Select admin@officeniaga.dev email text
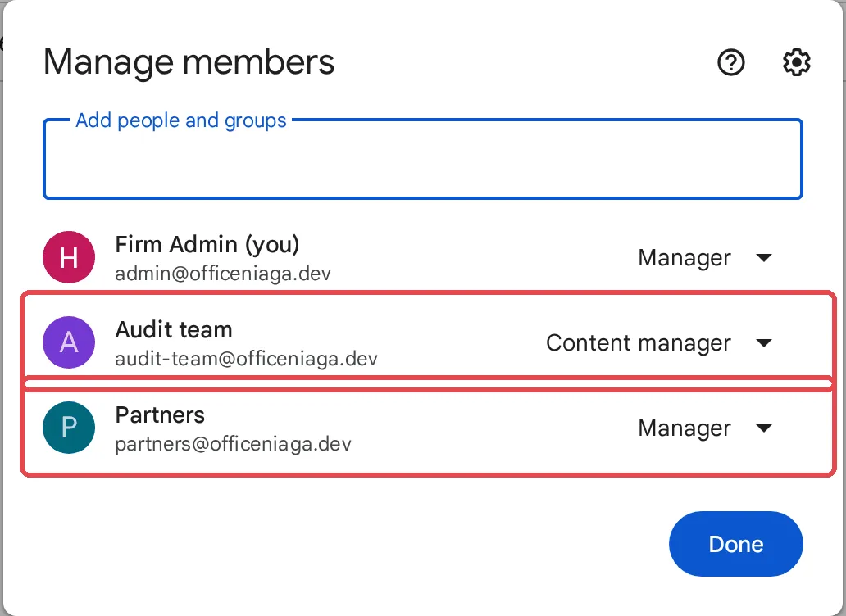846x616 pixels. [223, 274]
